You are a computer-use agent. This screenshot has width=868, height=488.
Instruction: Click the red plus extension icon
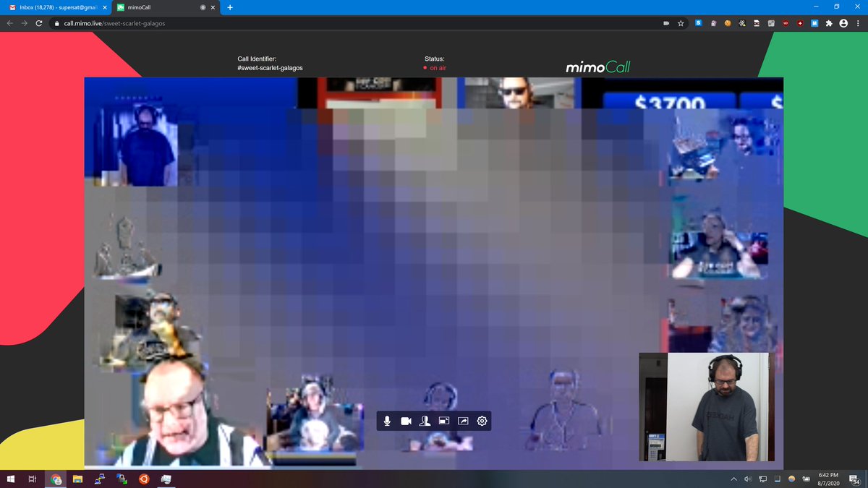pyautogui.click(x=800, y=23)
